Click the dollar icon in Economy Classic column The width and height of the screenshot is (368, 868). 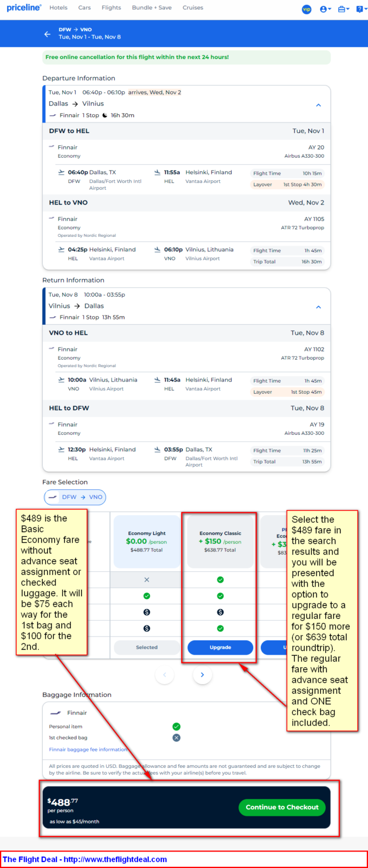tap(220, 612)
